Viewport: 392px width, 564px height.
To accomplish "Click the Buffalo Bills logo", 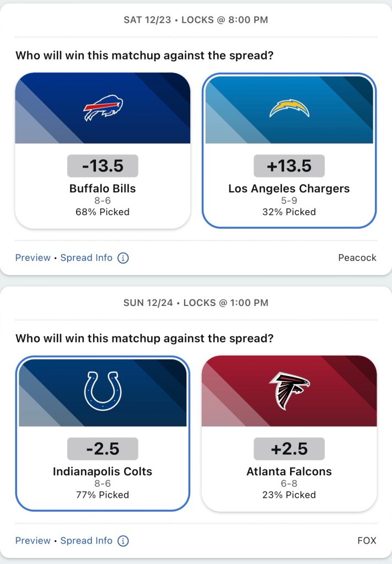I will coord(103,108).
